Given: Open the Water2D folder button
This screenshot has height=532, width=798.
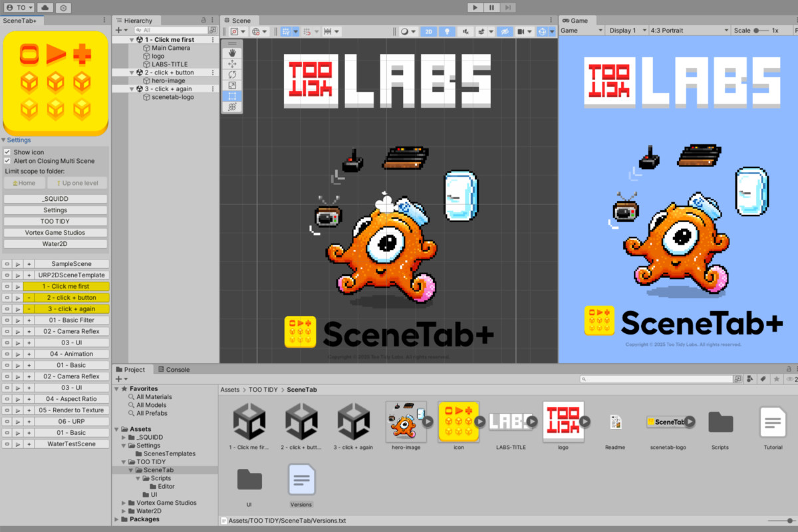Looking at the screenshot, I should point(55,244).
